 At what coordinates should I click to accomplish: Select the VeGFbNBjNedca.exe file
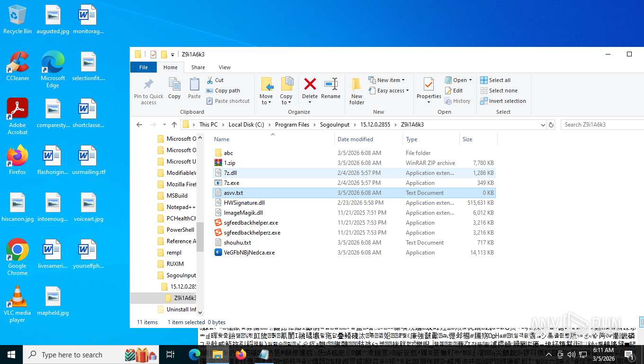click(354, 253)
